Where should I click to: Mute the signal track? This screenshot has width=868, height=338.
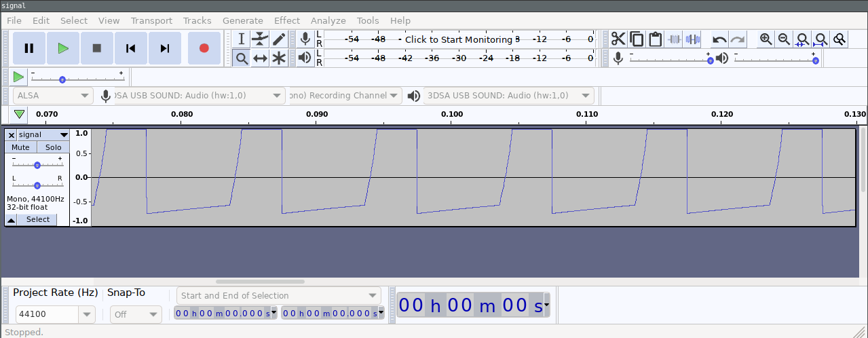(x=20, y=147)
